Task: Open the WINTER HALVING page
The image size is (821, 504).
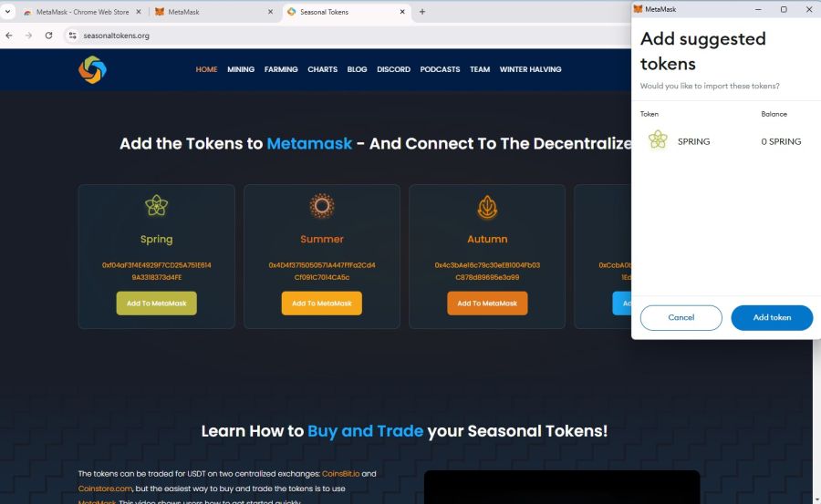Action: (x=530, y=69)
